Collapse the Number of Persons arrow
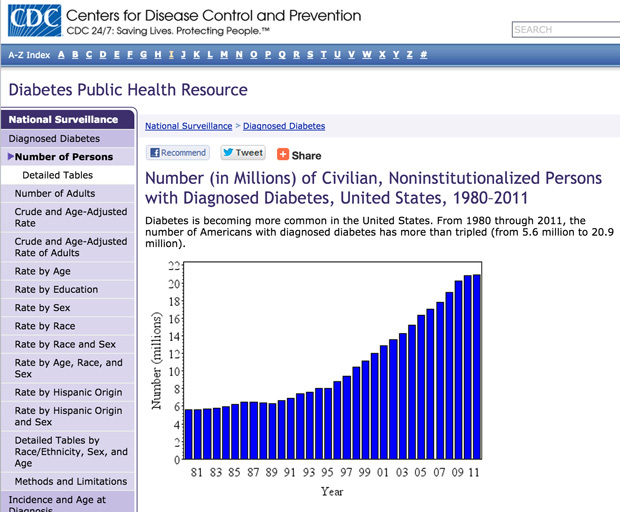 tap(10, 157)
